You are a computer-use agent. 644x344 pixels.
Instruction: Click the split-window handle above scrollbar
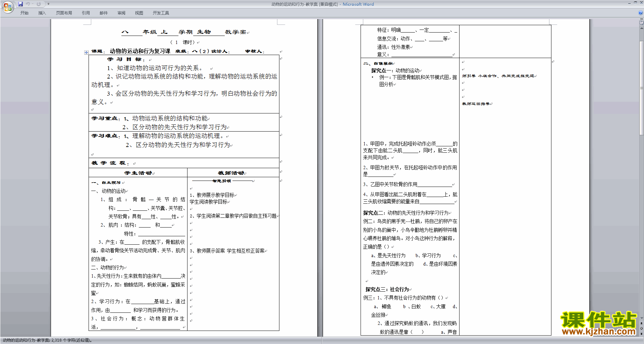(641, 19)
